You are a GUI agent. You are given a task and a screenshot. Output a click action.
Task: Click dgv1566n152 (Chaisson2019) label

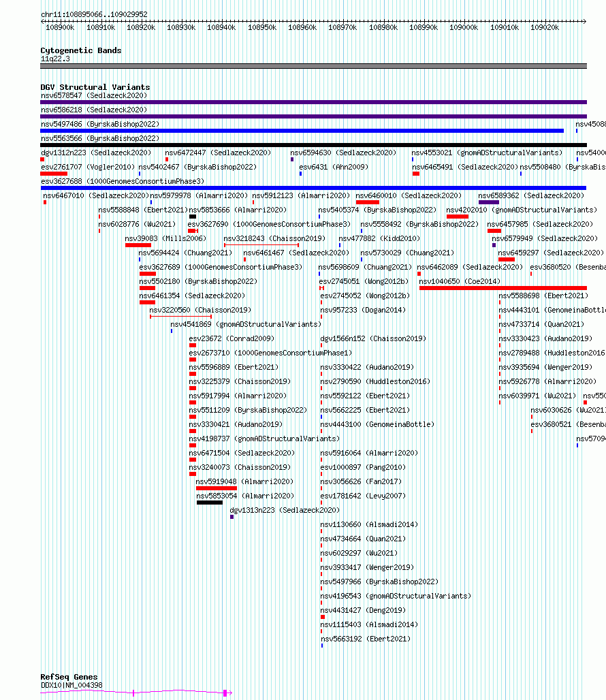pyautogui.click(x=373, y=338)
